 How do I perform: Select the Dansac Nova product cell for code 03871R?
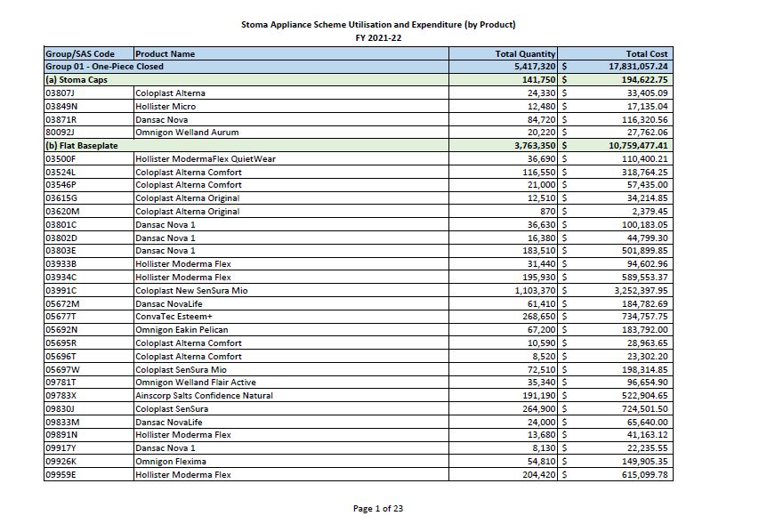click(x=291, y=119)
